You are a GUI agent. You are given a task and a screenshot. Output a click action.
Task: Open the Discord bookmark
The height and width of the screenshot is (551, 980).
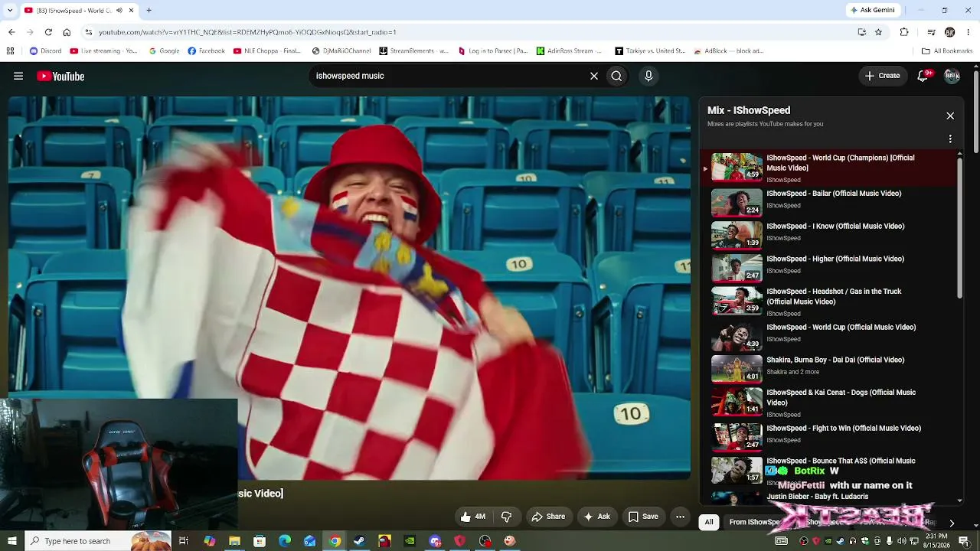point(45,51)
